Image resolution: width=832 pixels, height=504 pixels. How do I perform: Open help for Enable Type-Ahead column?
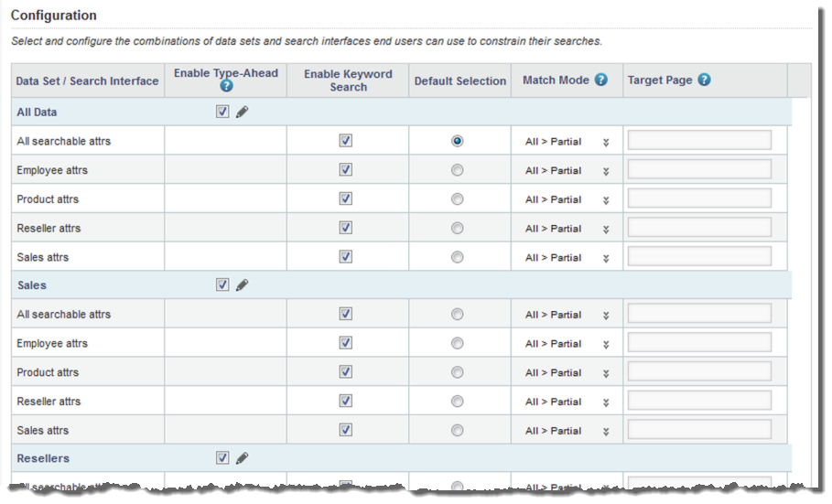click(226, 85)
